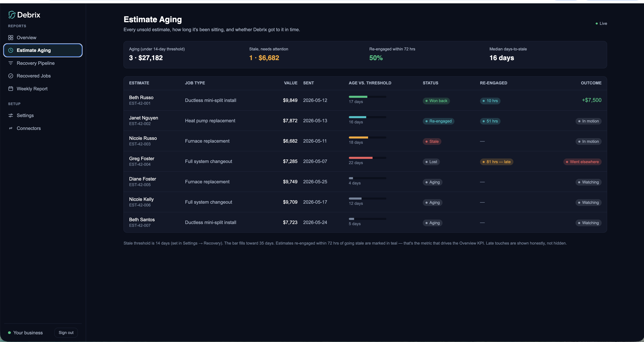The height and width of the screenshot is (342, 644).
Task: Click the Recovery Pipeline filter icon
Action: click(10, 63)
